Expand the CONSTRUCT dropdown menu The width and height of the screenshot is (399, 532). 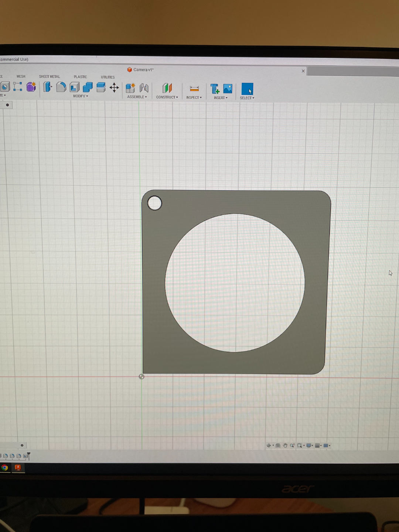[x=167, y=97]
